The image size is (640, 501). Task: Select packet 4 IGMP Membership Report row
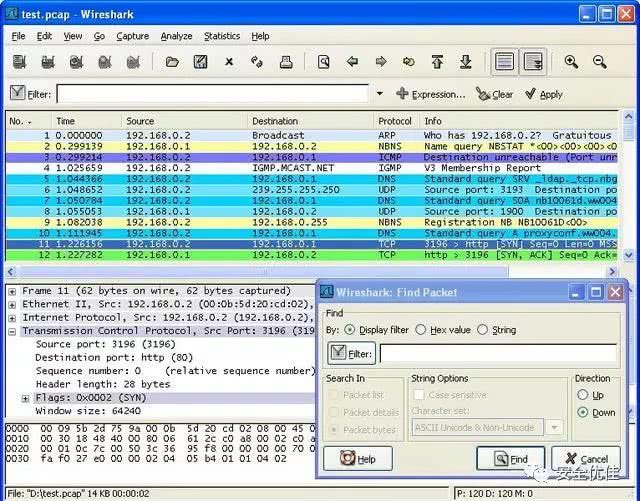coord(311,168)
